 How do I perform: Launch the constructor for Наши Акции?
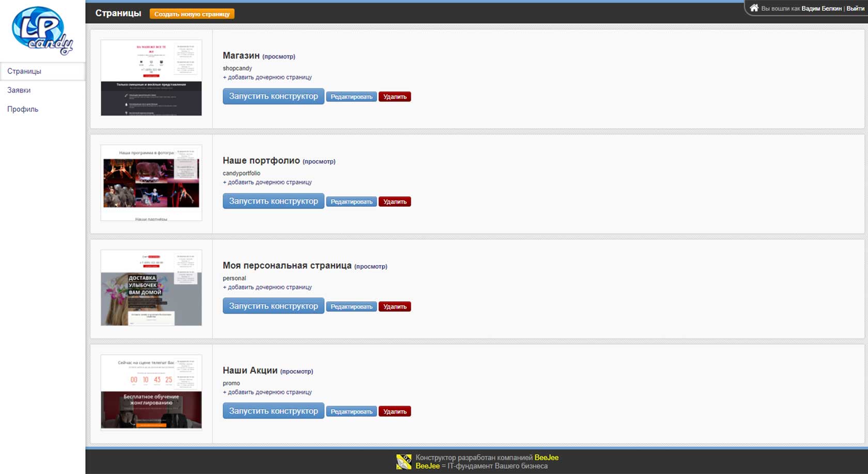point(273,411)
